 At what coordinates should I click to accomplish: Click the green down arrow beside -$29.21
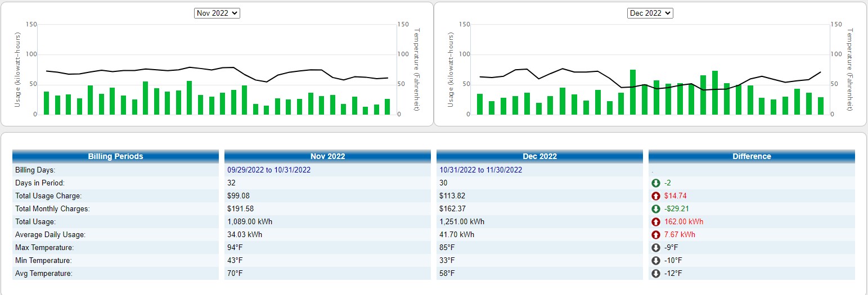(655, 209)
